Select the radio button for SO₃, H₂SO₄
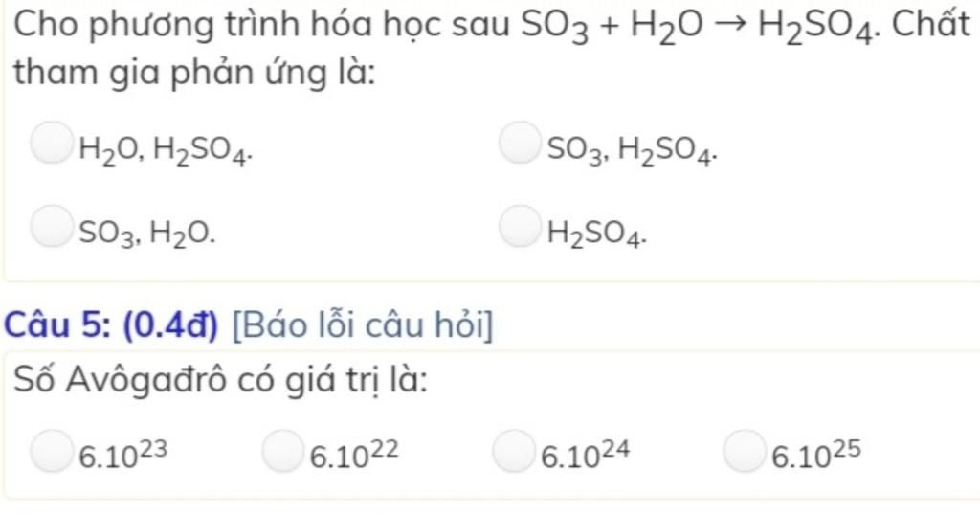980x514 pixels. tap(520, 144)
